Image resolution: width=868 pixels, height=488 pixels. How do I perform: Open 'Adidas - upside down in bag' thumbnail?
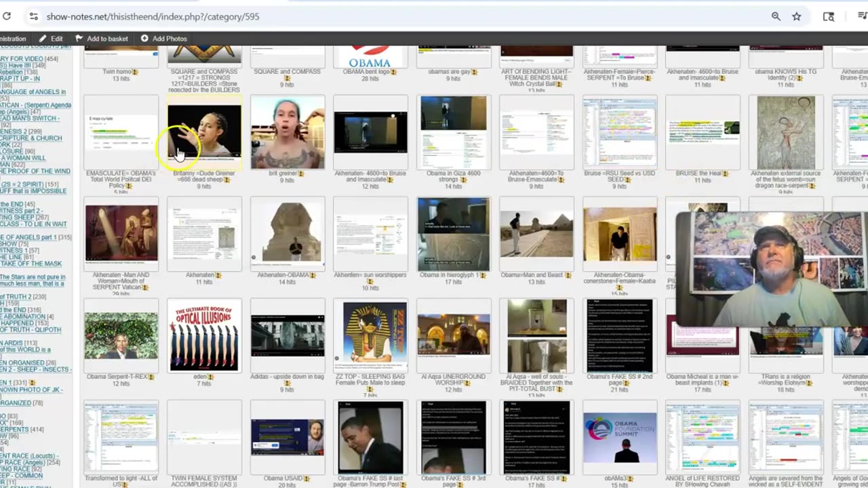[x=288, y=335]
